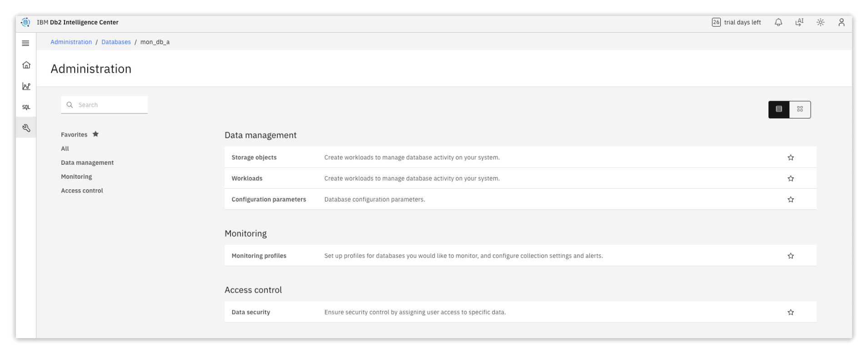The width and height of the screenshot is (868, 354).
Task: Open Storage objects
Action: pos(254,157)
